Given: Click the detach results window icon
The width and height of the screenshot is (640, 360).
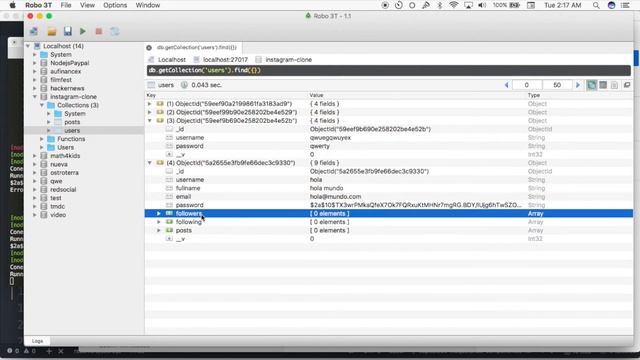Looking at the screenshot, I should [627, 85].
